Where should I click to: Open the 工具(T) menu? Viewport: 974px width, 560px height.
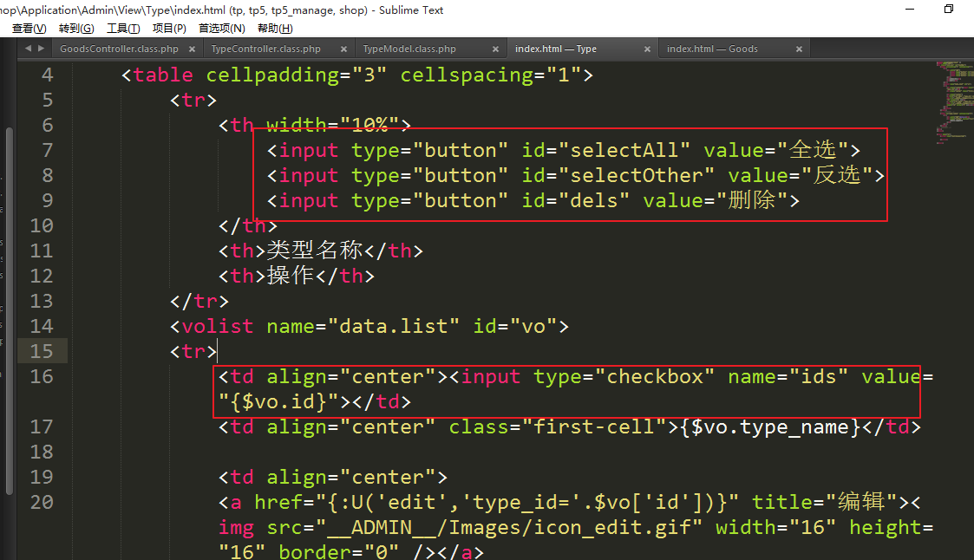point(122,29)
